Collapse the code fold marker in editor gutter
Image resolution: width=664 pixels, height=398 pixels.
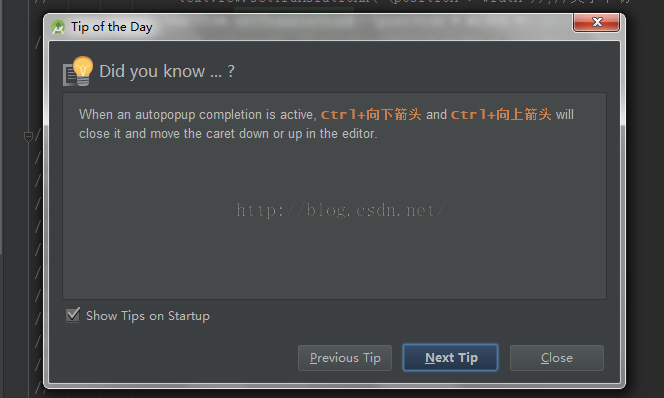[x=28, y=137]
